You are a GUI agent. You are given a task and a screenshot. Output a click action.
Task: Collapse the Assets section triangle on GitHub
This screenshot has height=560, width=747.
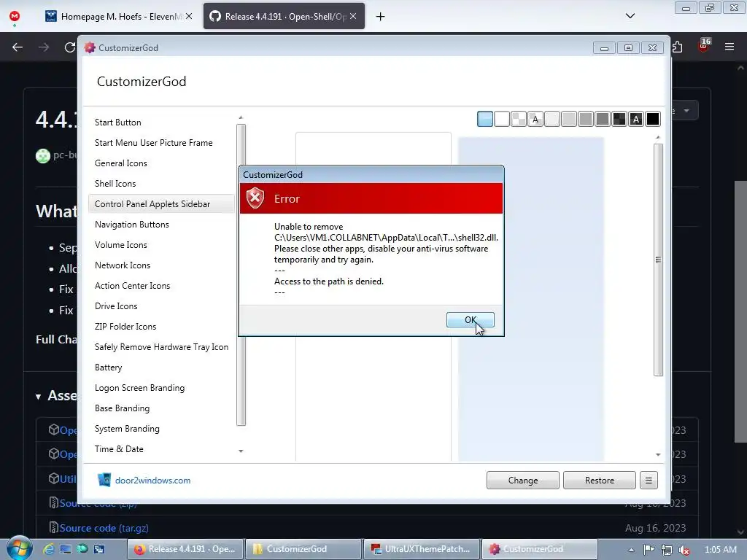pyautogui.click(x=38, y=397)
